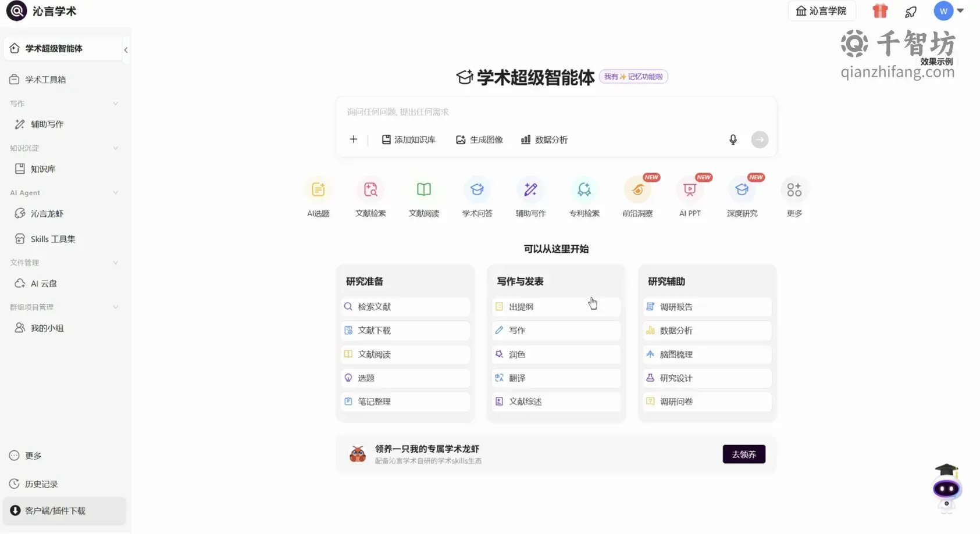This screenshot has width=980, height=534.
Task: Select 研究设计 under 研究辅助
Action: point(707,378)
